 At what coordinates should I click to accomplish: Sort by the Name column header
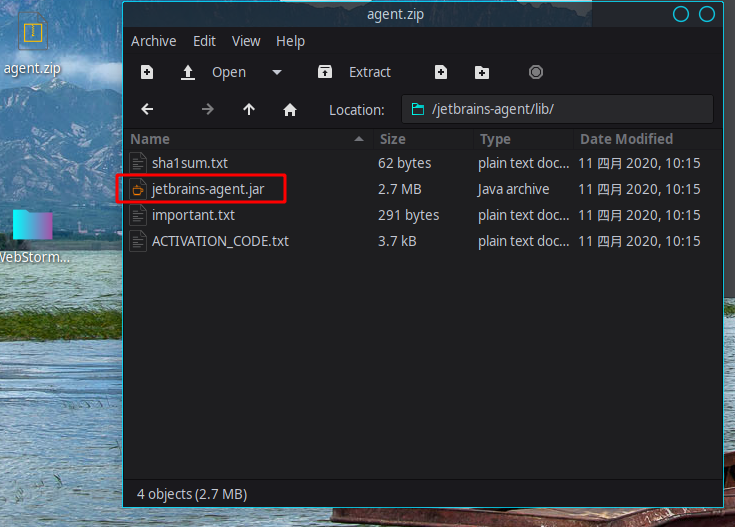248,139
